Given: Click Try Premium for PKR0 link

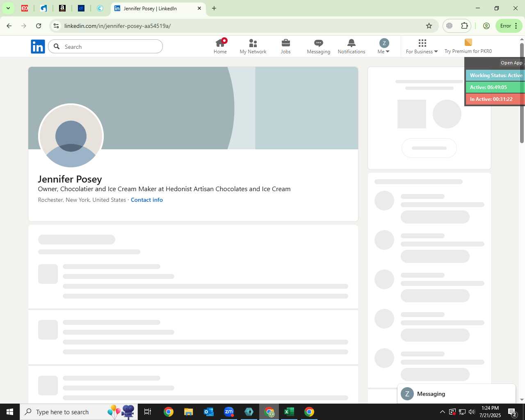Looking at the screenshot, I should click(468, 46).
